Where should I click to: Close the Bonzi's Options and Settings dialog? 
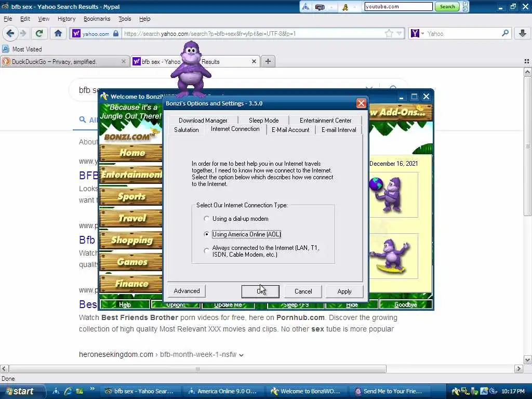361,103
